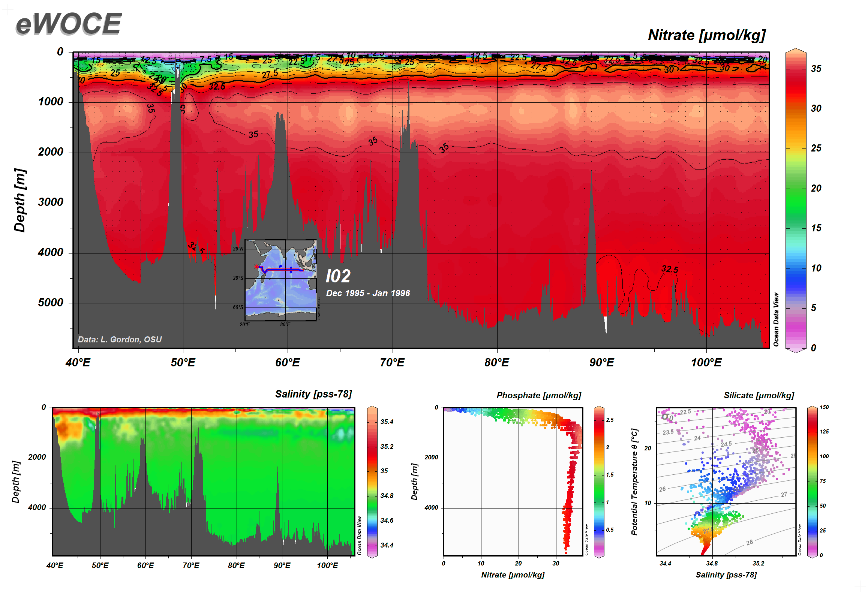Click the "10" label on nitrate color scale
The height and width of the screenshot is (594, 868).
816,268
